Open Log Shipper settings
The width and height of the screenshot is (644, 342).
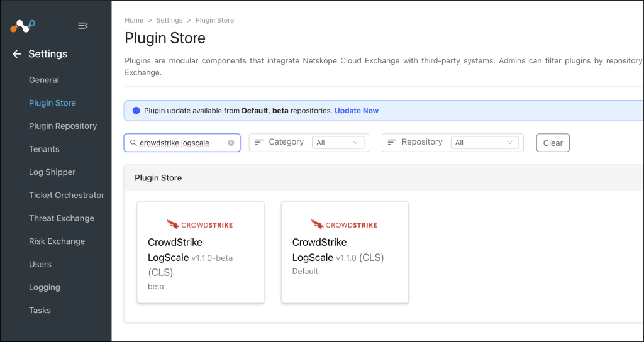tap(52, 172)
